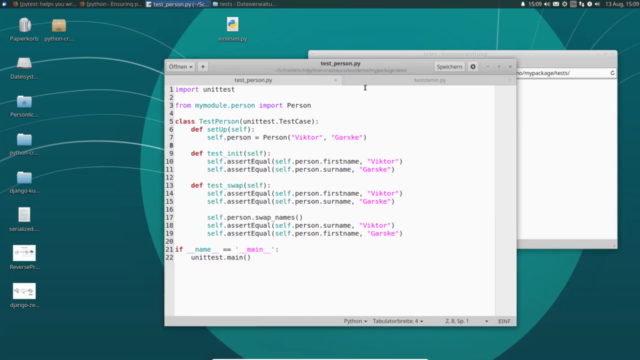Open the Öffnen dropdown
640x360 pixels.
click(180, 67)
